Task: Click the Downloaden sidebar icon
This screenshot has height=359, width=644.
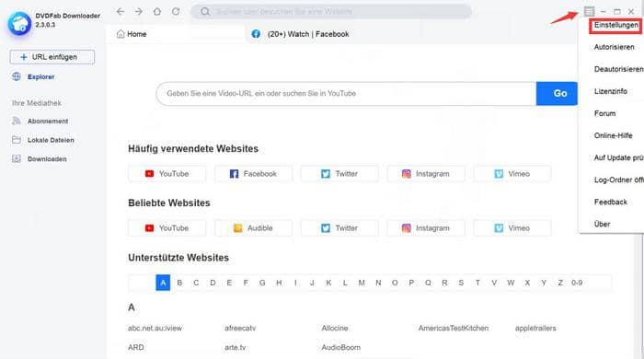Action: click(17, 158)
